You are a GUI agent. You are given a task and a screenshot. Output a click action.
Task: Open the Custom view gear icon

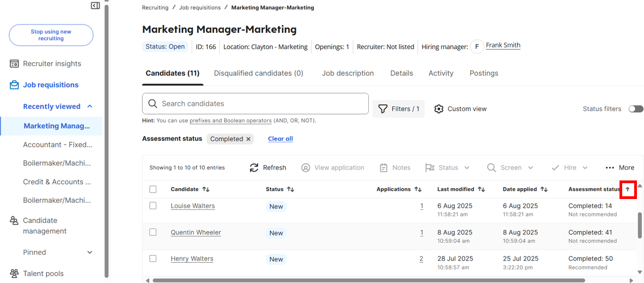pos(439,109)
